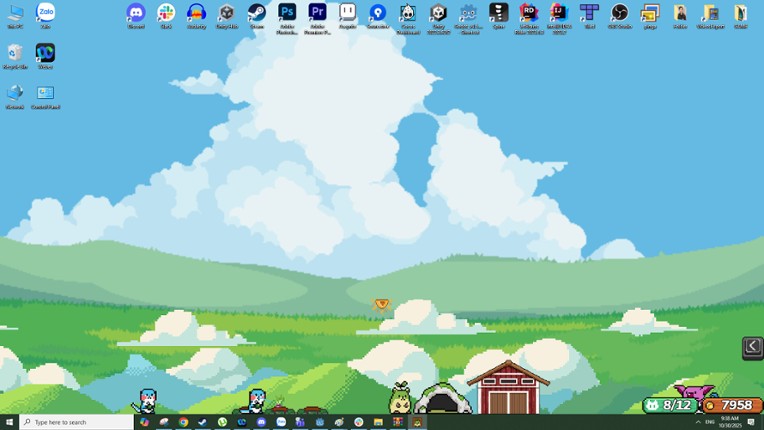Launch Slack from the desktop
764x430 pixels.
click(166, 16)
